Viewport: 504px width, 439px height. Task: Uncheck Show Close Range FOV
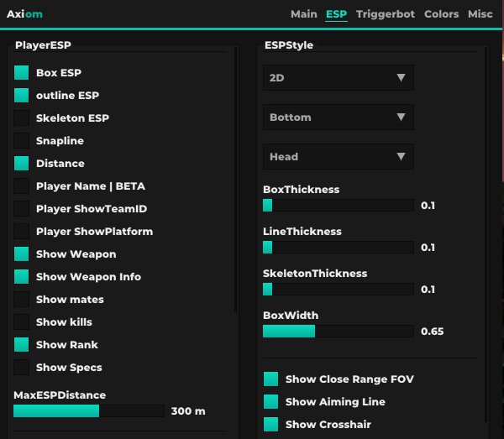pyautogui.click(x=271, y=379)
